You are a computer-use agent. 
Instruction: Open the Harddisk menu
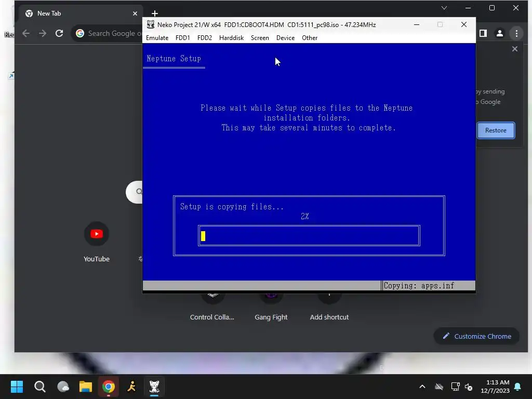click(231, 37)
